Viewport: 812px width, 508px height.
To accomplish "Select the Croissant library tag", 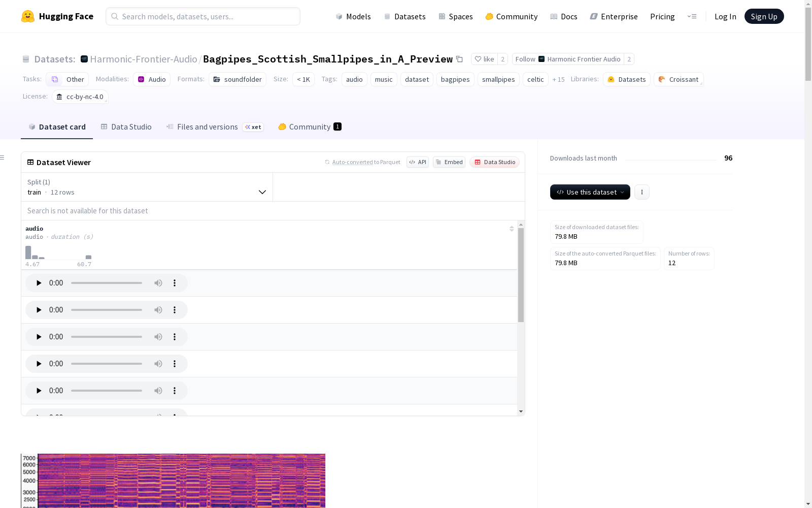I will coord(679,79).
